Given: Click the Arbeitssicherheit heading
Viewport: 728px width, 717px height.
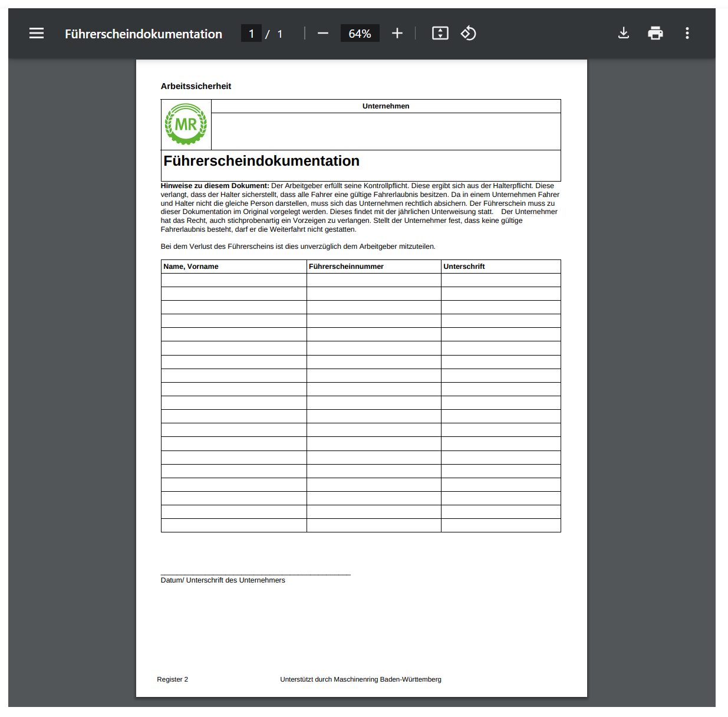Looking at the screenshot, I should pos(196,86).
